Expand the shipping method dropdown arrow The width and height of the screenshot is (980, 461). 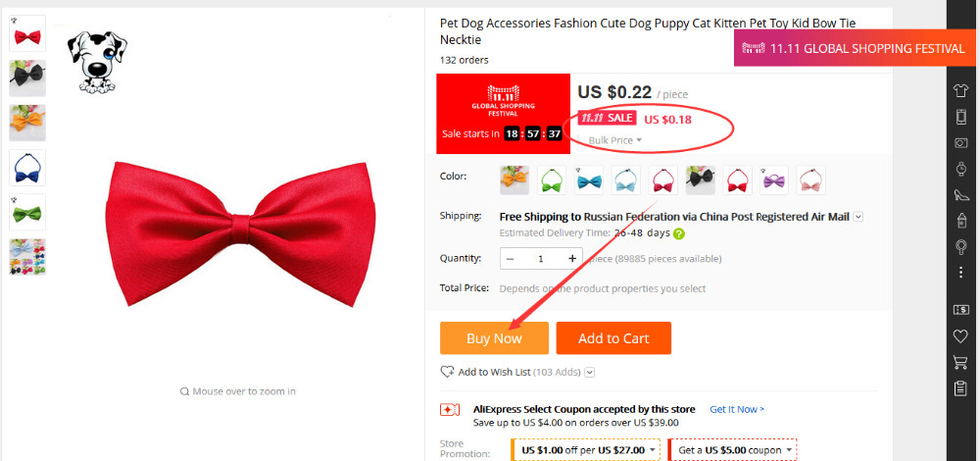[858, 217]
